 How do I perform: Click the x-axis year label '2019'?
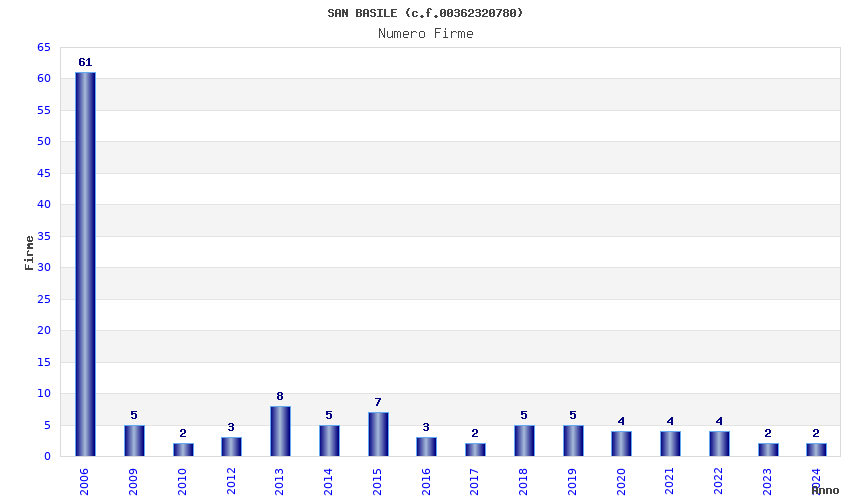point(572,482)
